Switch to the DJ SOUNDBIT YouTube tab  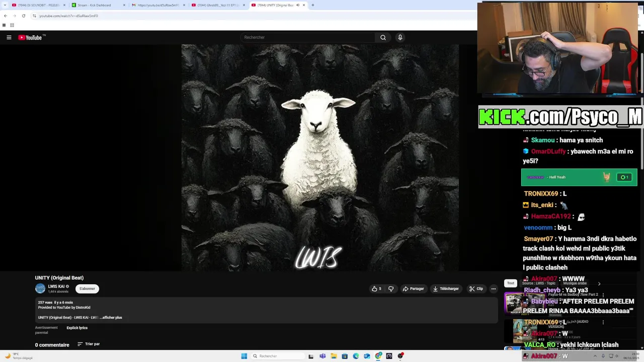pos(38,5)
